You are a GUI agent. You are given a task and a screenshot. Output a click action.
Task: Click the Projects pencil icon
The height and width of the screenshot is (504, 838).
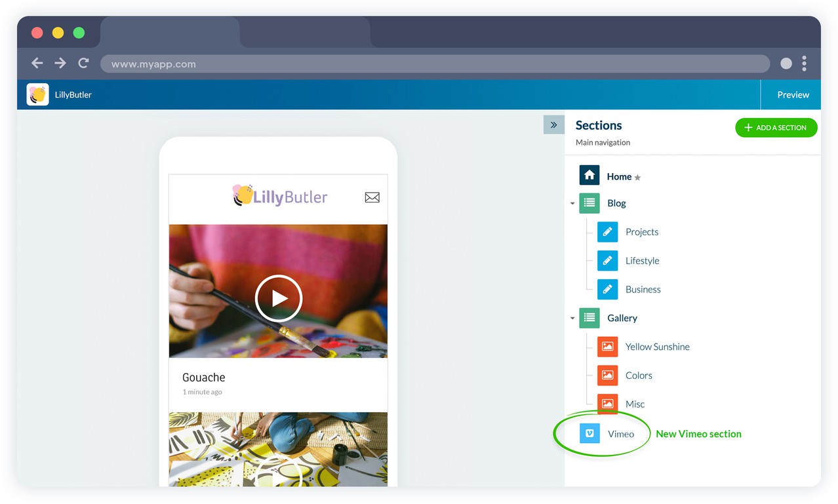click(x=608, y=232)
